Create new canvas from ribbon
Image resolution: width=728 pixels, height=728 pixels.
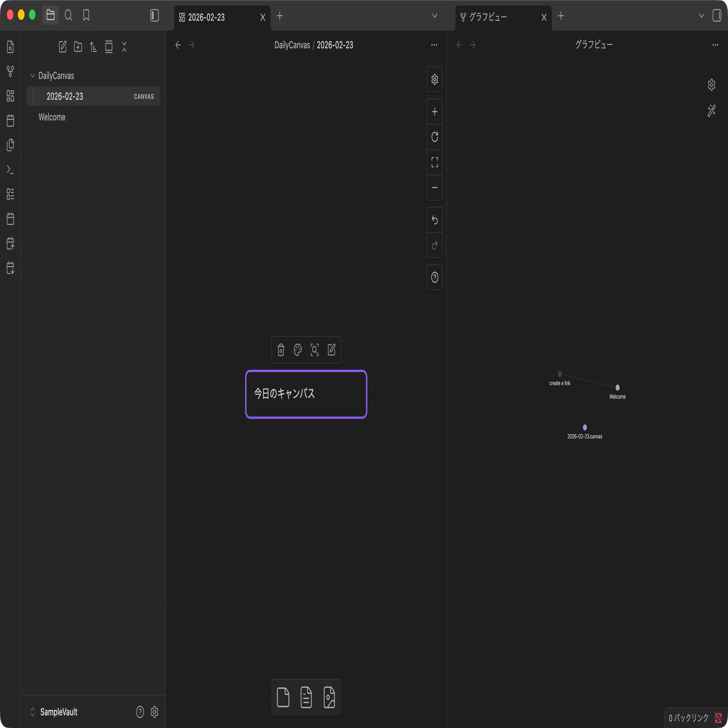(x=10, y=96)
